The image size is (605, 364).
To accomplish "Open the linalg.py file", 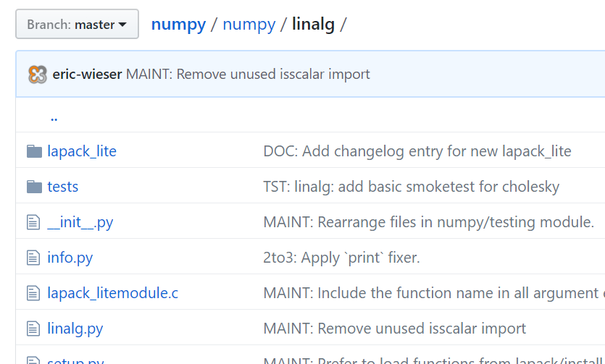I will [75, 329].
